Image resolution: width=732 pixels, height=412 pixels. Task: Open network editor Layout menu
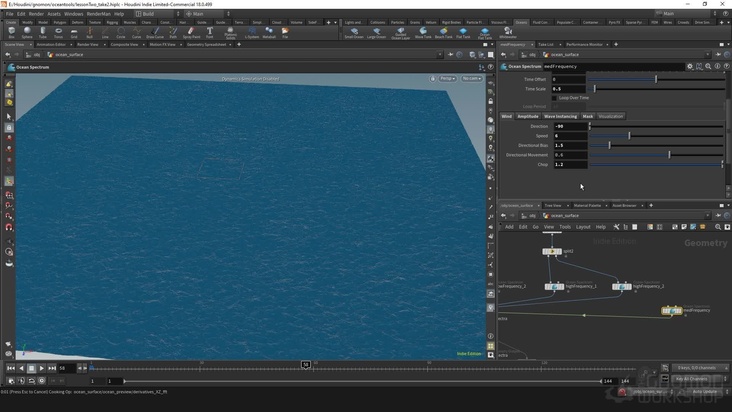(583, 227)
